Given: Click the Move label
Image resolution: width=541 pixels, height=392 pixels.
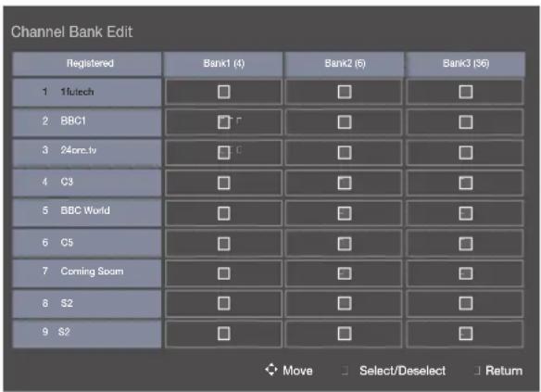Looking at the screenshot, I should pos(297,371).
